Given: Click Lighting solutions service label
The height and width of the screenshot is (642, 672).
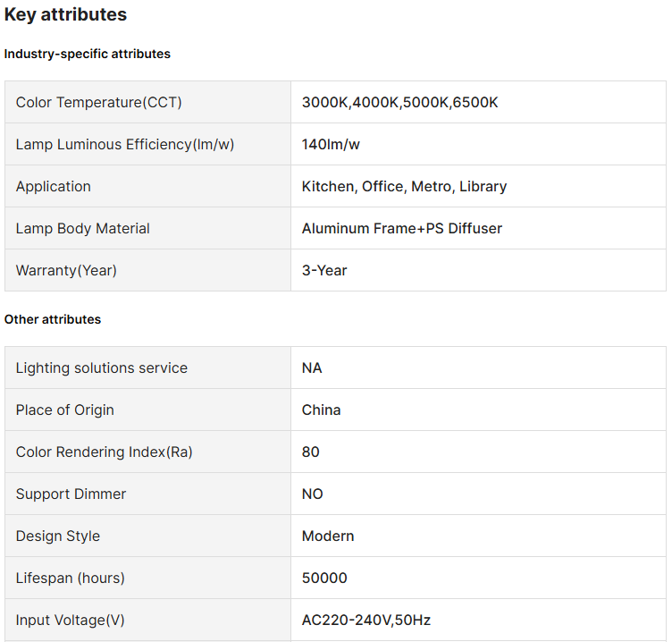Looking at the screenshot, I should [101, 368].
